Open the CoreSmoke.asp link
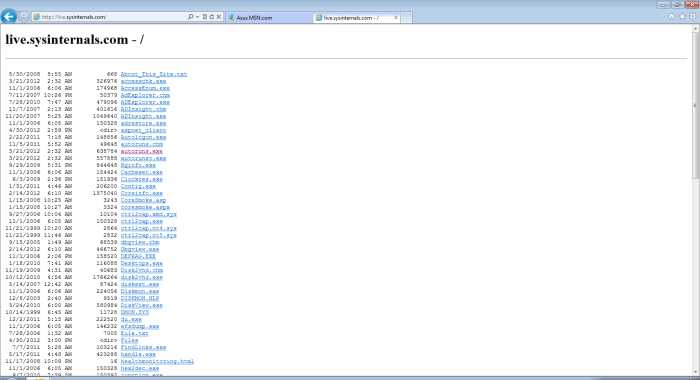700x380 pixels. [x=143, y=200]
